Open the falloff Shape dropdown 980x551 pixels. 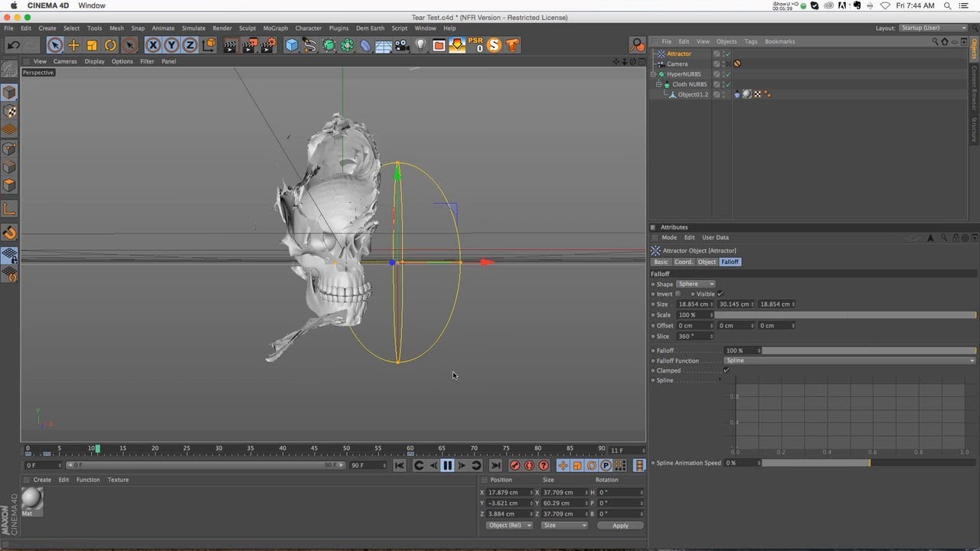click(695, 284)
